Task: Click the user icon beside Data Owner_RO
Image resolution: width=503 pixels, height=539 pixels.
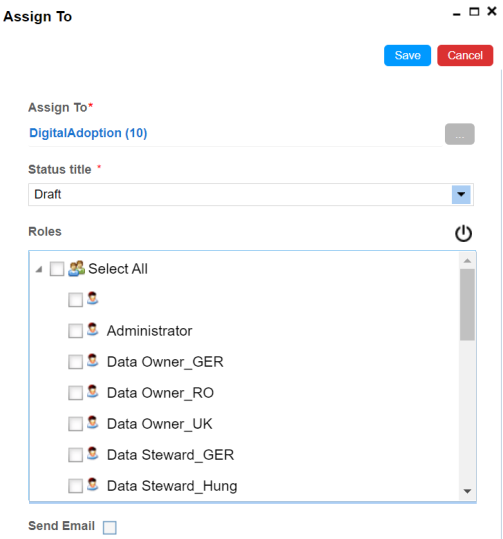Action: [92, 392]
